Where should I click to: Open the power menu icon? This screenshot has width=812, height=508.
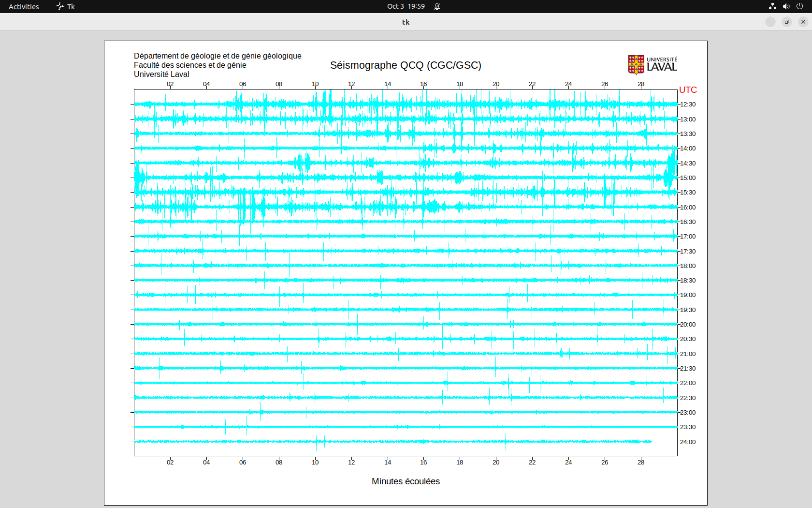tap(799, 6)
